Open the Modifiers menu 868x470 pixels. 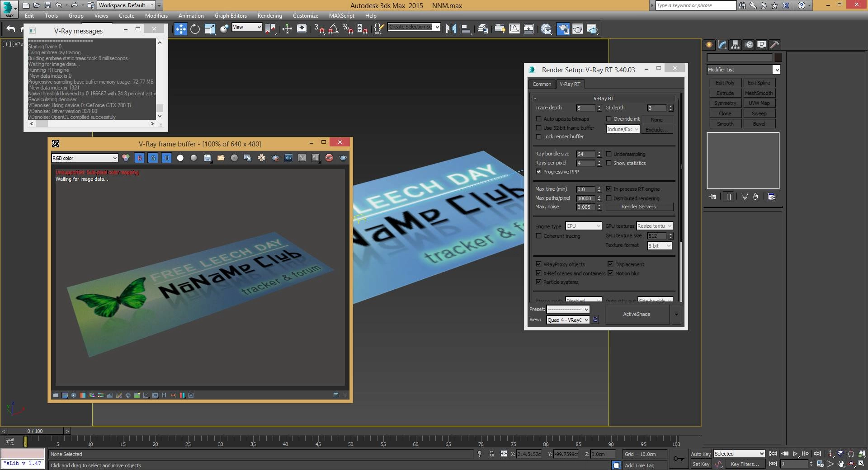pyautogui.click(x=156, y=16)
